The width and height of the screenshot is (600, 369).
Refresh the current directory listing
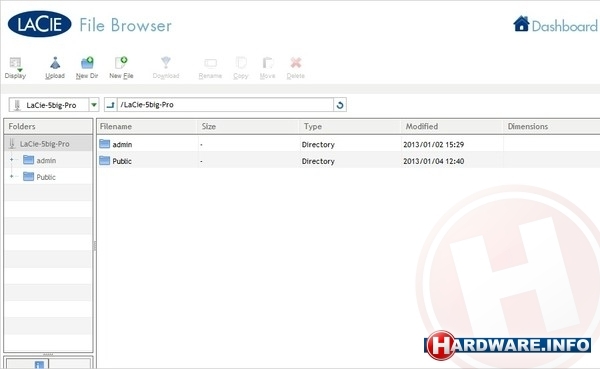(x=340, y=104)
